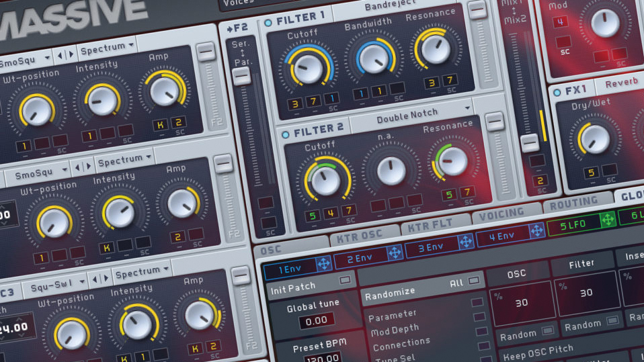Click modulation slot 7 under Filter 1 Cutoff
This screenshot has width=644, height=362.
313,101
